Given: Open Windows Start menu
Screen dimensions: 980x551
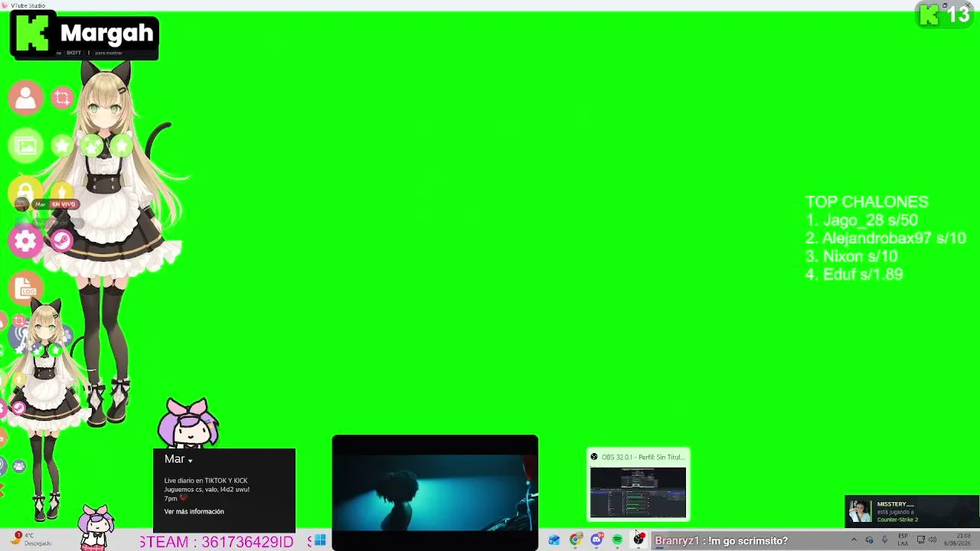Looking at the screenshot, I should click(320, 540).
